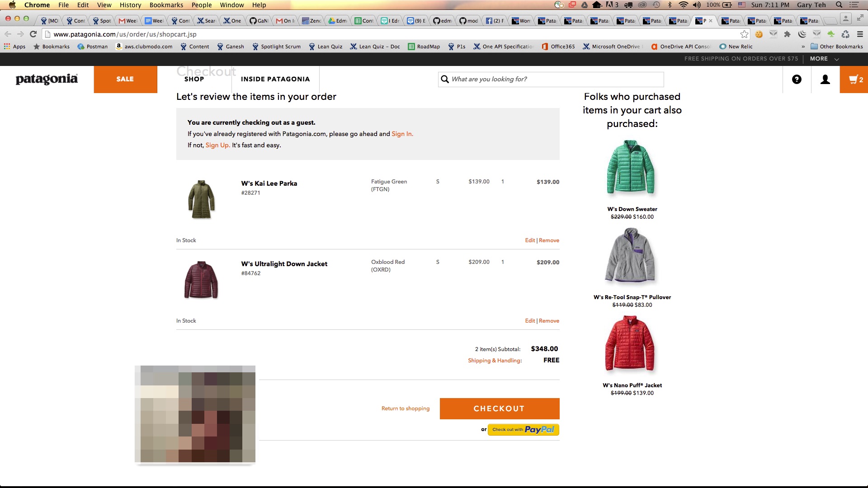Screen dimensions: 868x488
Task: Open the help question mark icon
Action: 797,80
